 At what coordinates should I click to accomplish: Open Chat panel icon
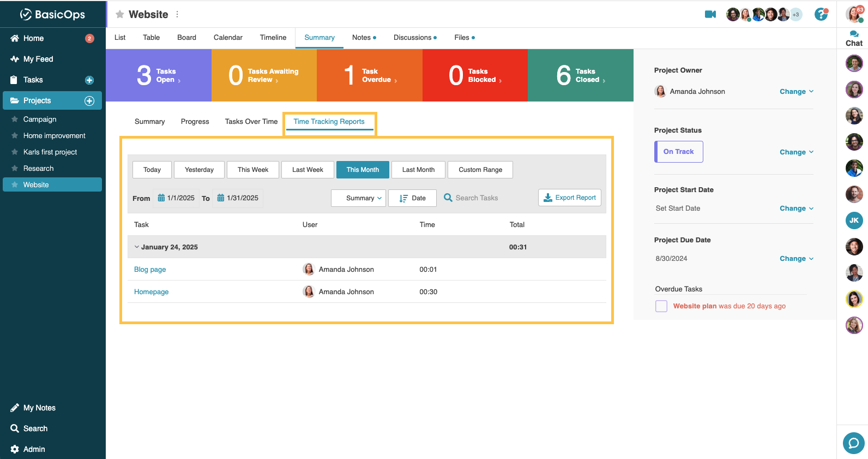(x=854, y=38)
